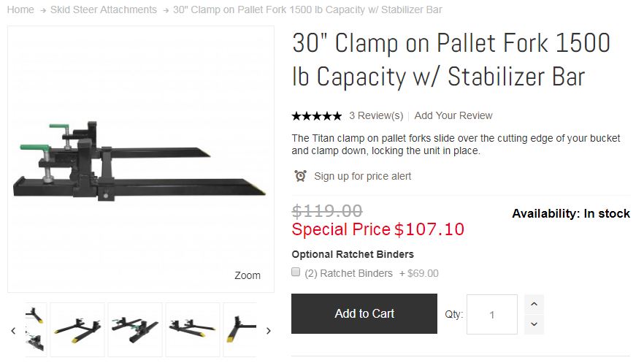Screen dimensions: 644x363
Task: Show previous product thumbnails with left arrow
Action: pyautogui.click(x=14, y=331)
